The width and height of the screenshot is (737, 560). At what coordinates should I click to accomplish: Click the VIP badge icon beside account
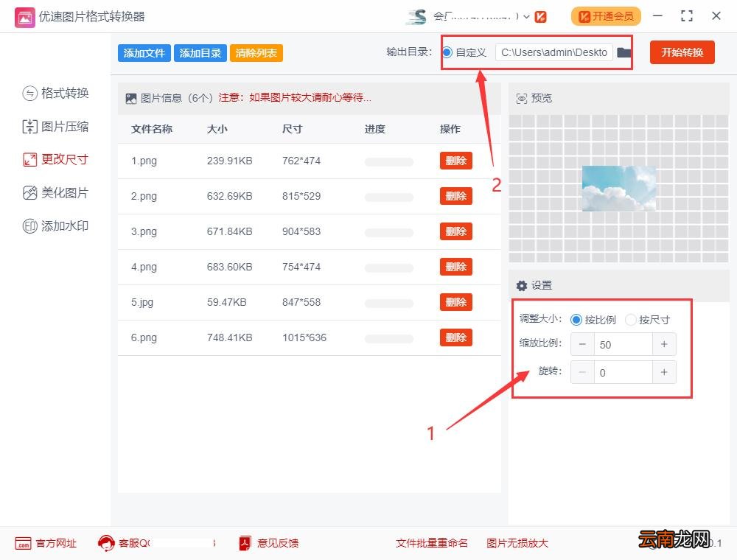(x=540, y=17)
